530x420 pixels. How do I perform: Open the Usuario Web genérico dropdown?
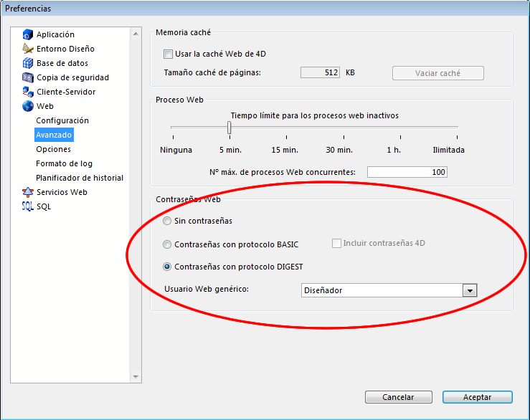click(x=470, y=290)
